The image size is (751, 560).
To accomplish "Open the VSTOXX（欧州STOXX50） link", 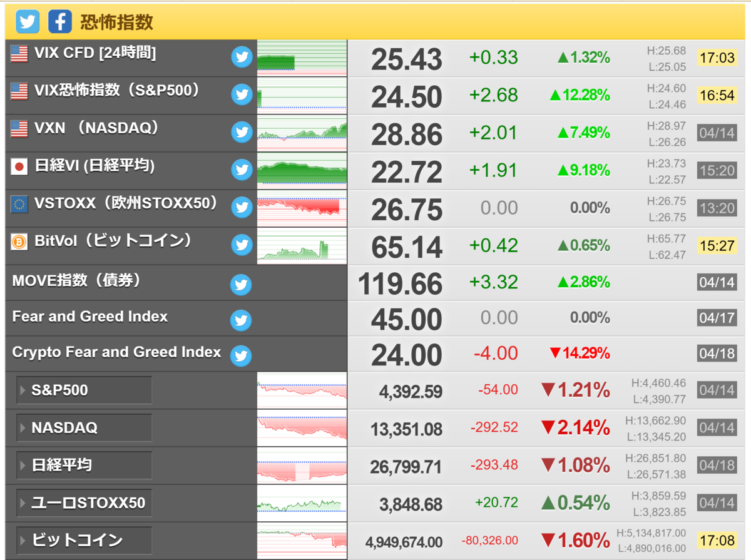I will (x=126, y=204).
